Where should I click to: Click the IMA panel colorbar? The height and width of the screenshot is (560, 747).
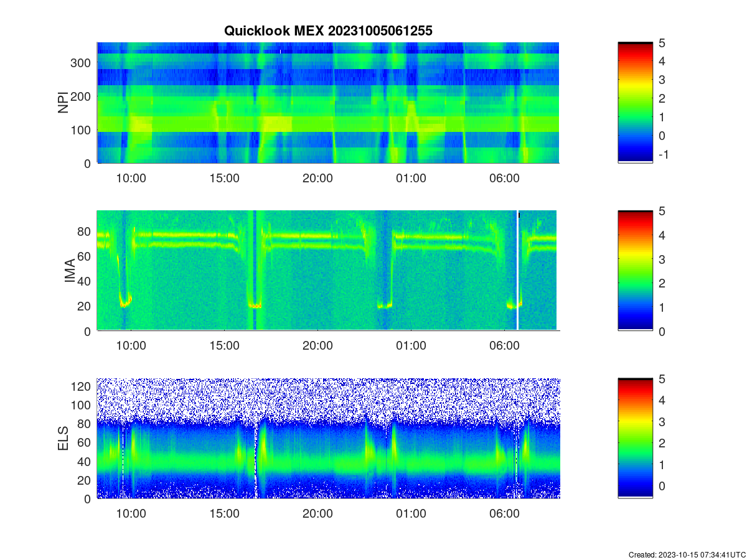tap(636, 271)
